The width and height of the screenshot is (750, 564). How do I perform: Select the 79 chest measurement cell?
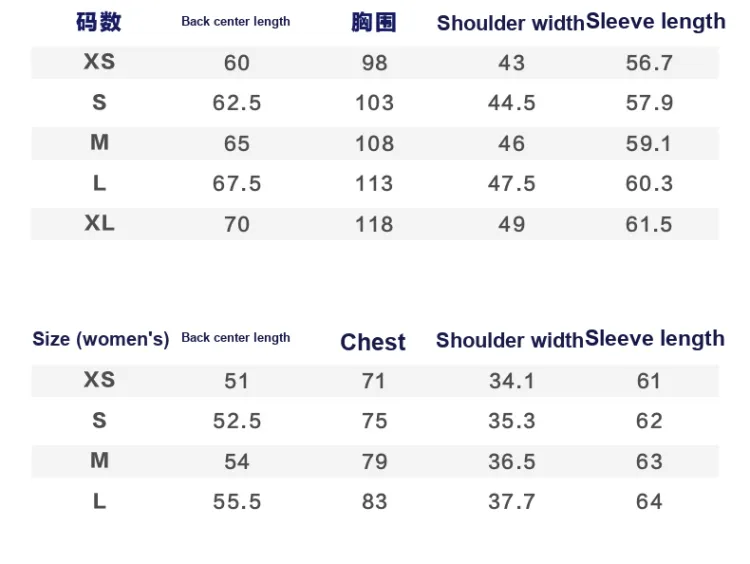click(374, 462)
